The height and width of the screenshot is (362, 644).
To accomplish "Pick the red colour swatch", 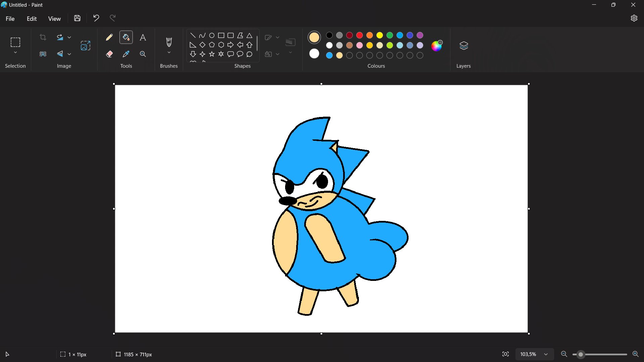I will pyautogui.click(x=360, y=35).
